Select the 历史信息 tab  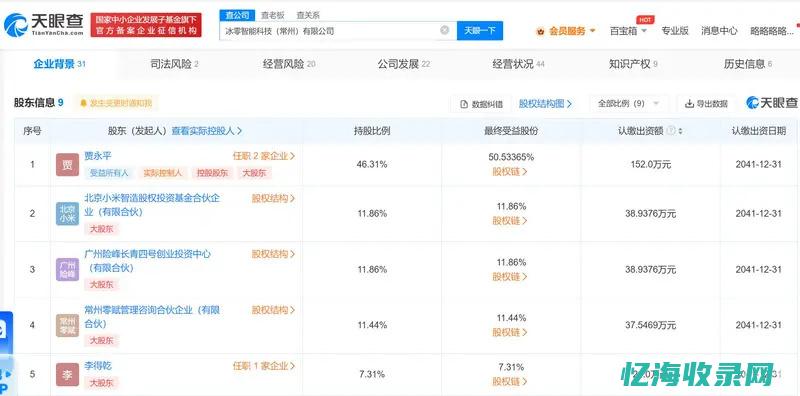(x=748, y=64)
